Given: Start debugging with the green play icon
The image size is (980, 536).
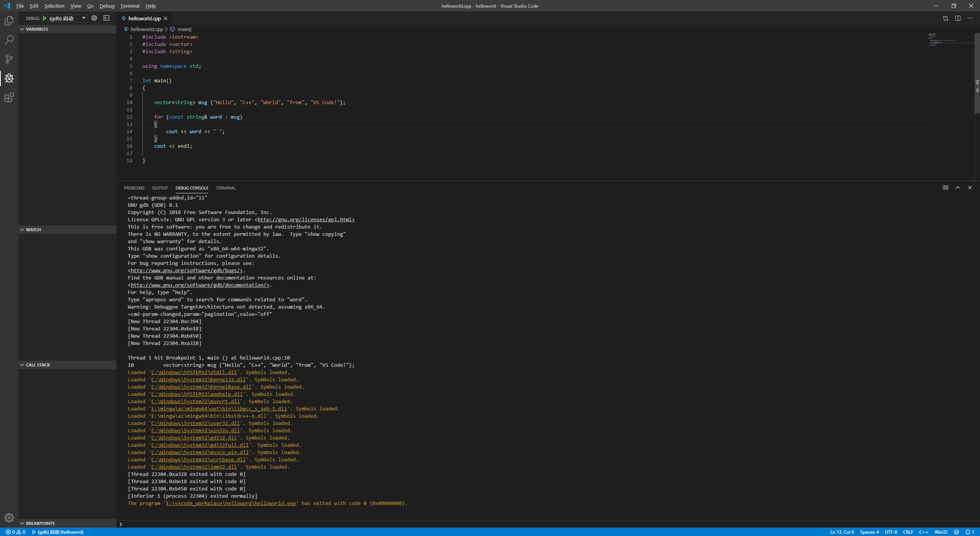Looking at the screenshot, I should pos(44,18).
